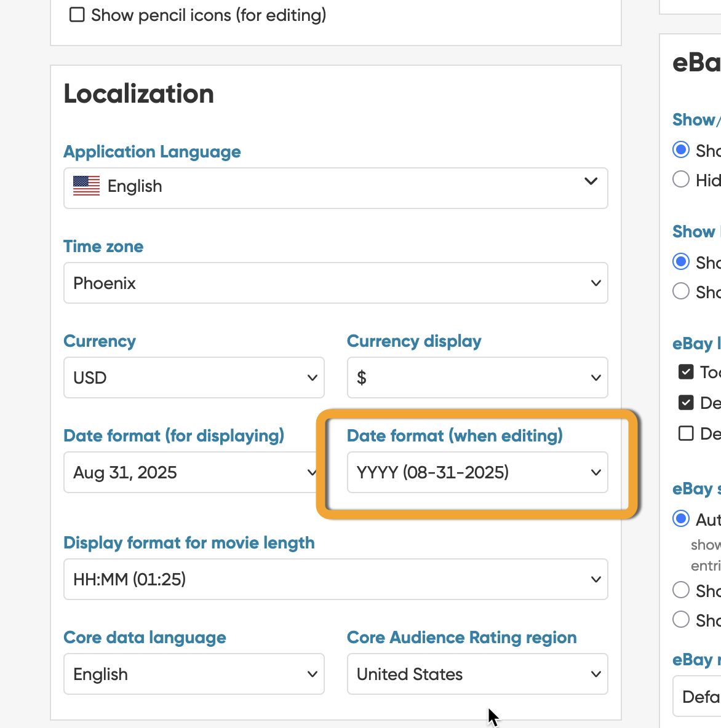The width and height of the screenshot is (721, 728).
Task: Enable Show pencil icons (for editing)
Action: tap(77, 15)
